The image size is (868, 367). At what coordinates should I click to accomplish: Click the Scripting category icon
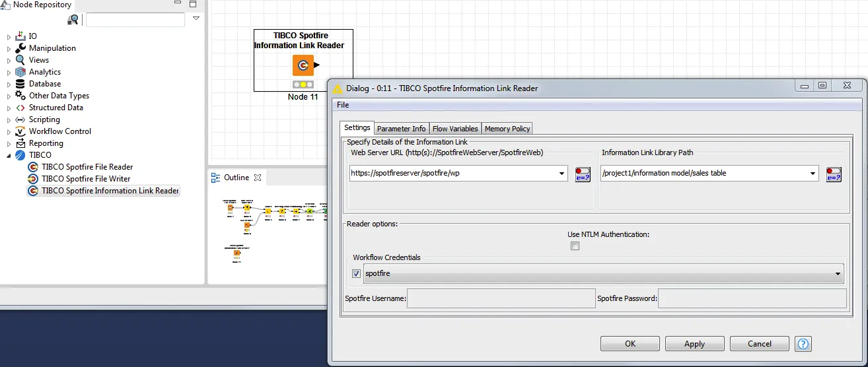pos(20,119)
